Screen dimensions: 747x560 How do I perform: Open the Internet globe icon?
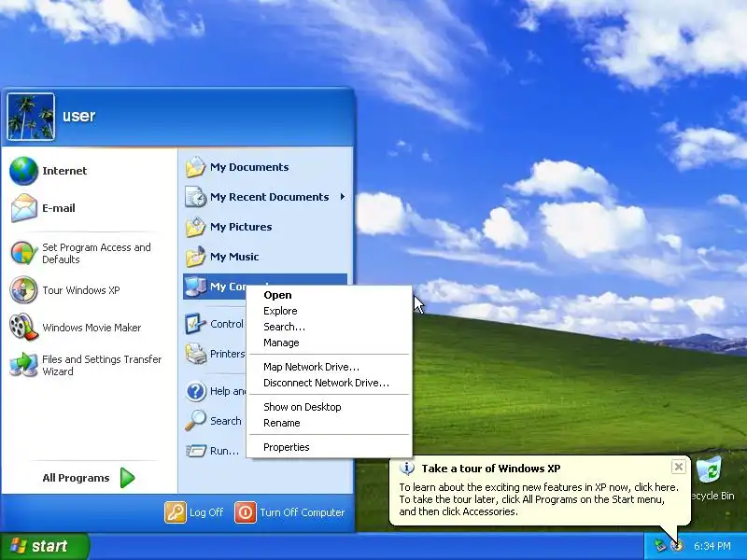(23, 171)
